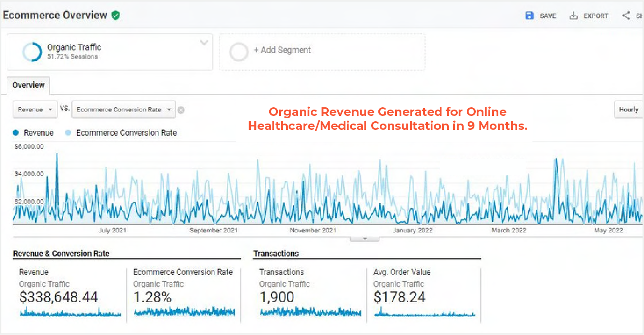The image size is (644, 335).
Task: Click the Avg. Order Value sparkline
Action: pos(424,313)
